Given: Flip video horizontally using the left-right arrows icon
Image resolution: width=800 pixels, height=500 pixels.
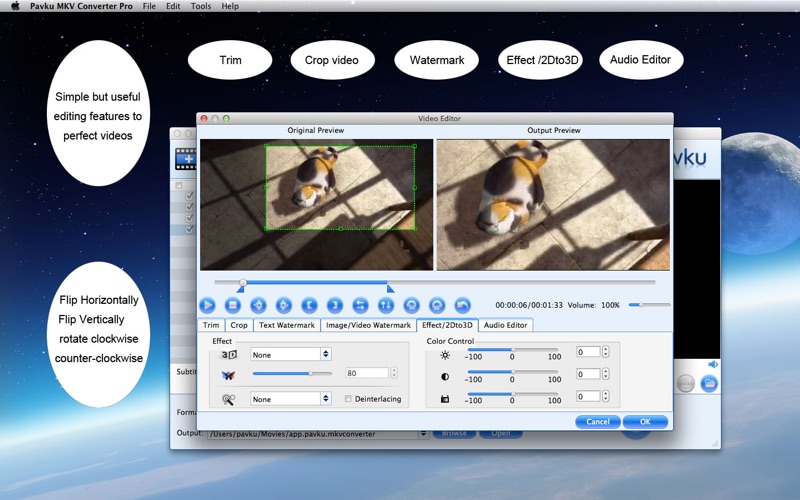Looking at the screenshot, I should tap(360, 305).
